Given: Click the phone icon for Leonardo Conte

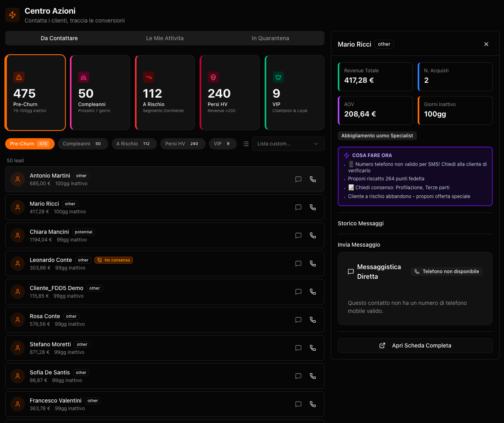Looking at the screenshot, I should [x=313, y=264].
